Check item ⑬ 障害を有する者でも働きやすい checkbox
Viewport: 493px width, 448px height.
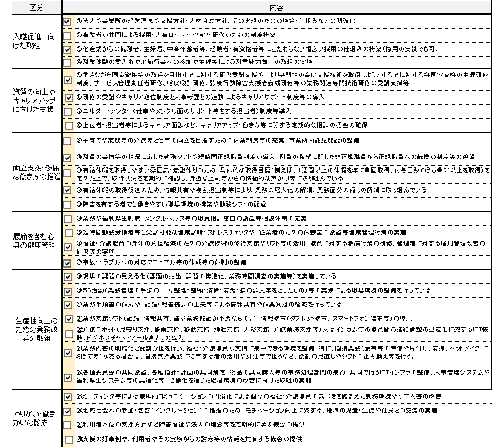pos(67,204)
